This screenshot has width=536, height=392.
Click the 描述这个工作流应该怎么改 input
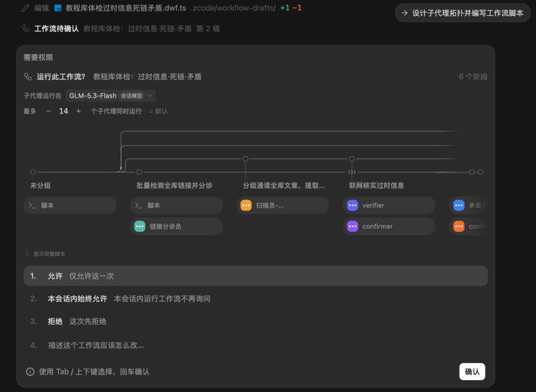256,345
